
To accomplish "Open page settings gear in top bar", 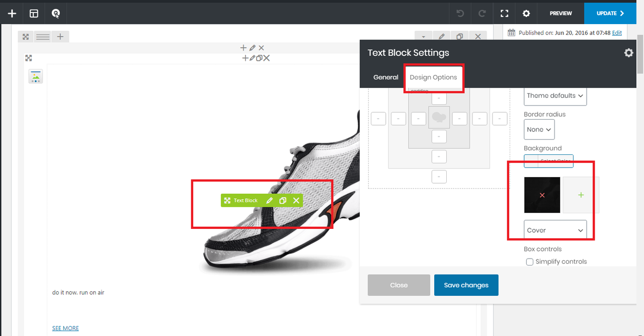I will [x=526, y=14].
